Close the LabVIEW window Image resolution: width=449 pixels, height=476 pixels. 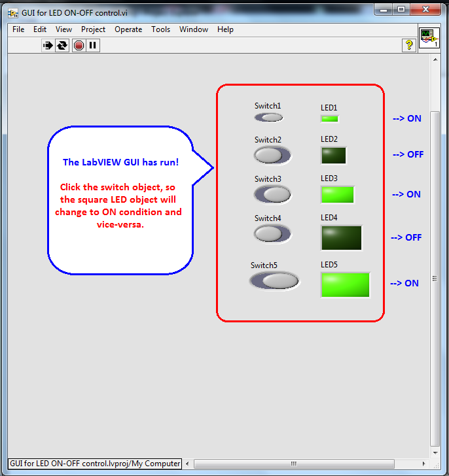[x=425, y=10]
